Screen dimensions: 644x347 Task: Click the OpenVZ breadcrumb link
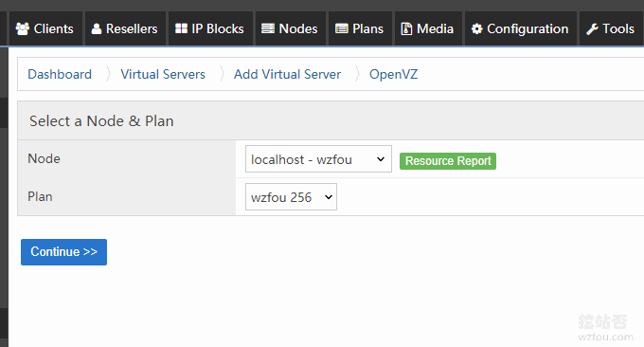(x=393, y=74)
